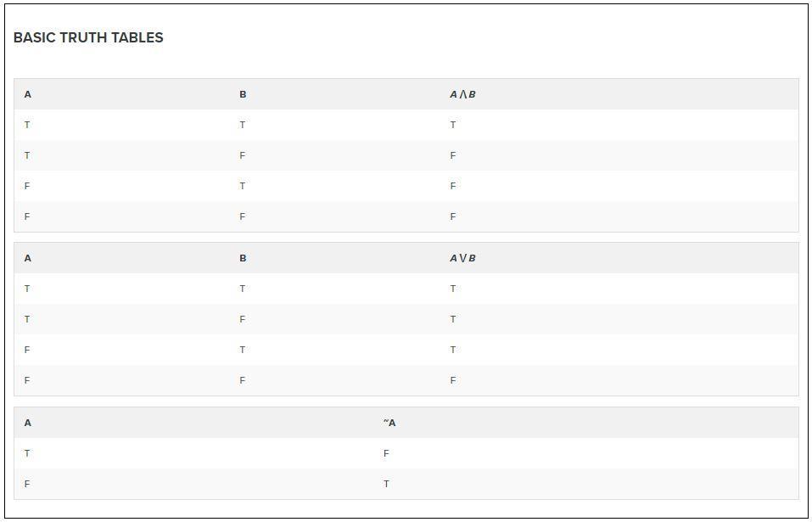Click the A ∨ B result for T, T
The width and height of the screenshot is (812, 522).
pyautogui.click(x=453, y=289)
